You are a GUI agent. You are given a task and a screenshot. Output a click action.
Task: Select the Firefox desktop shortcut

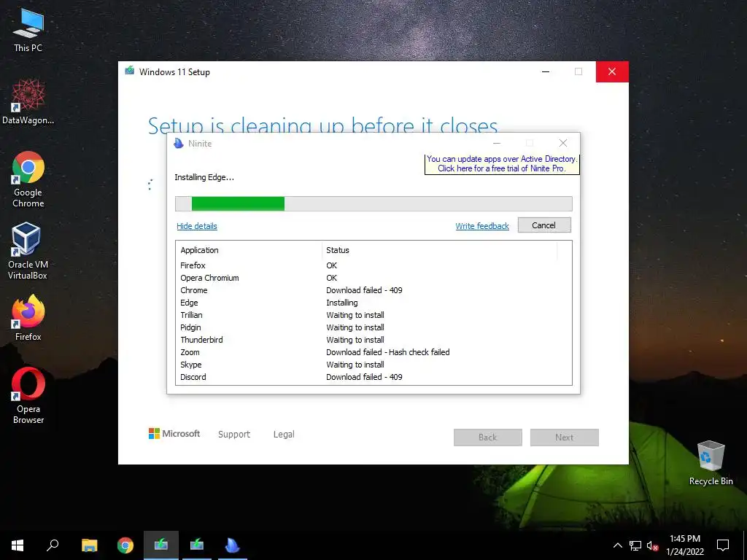[x=28, y=318]
